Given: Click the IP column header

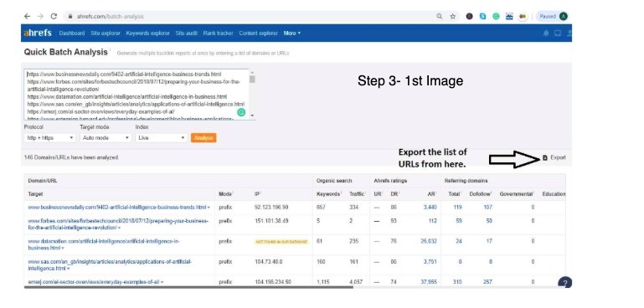Looking at the screenshot, I should pos(258,194).
